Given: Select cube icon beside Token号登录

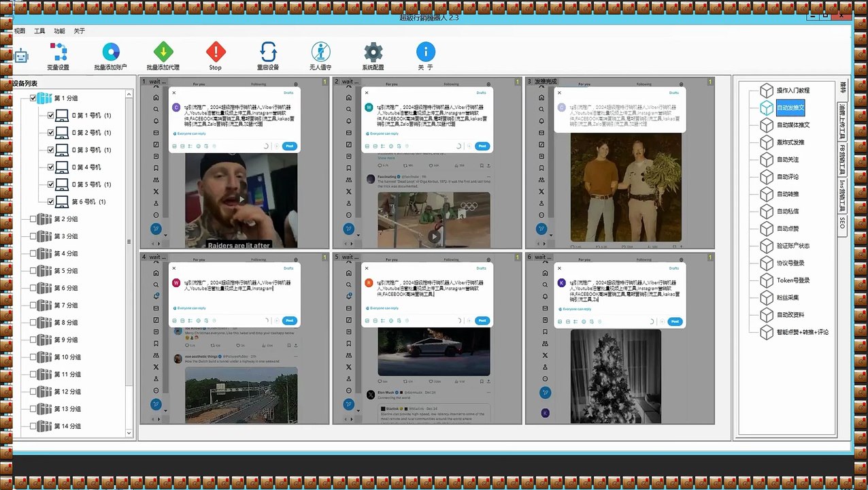Looking at the screenshot, I should coord(767,280).
